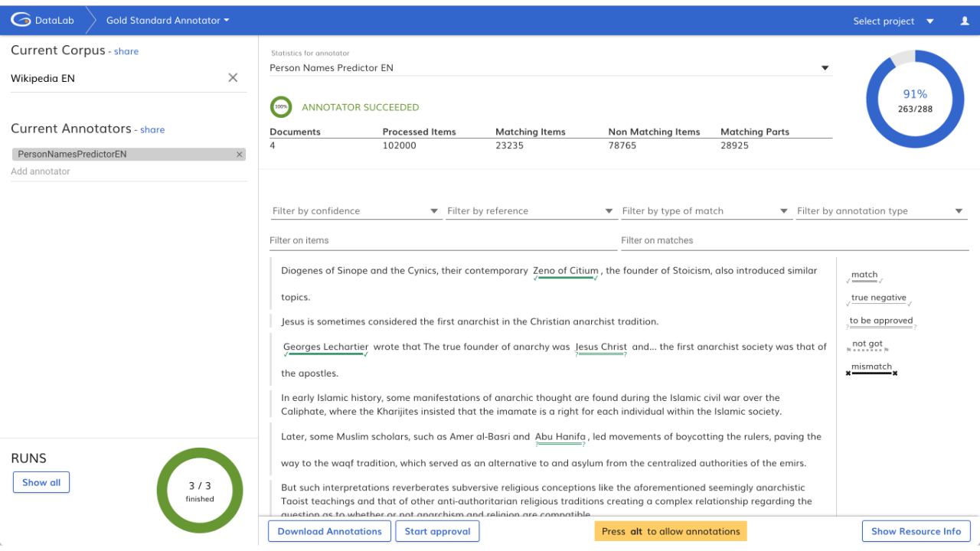This screenshot has height=551, width=980.
Task: Open the user profile icon
Action: coord(965,21)
